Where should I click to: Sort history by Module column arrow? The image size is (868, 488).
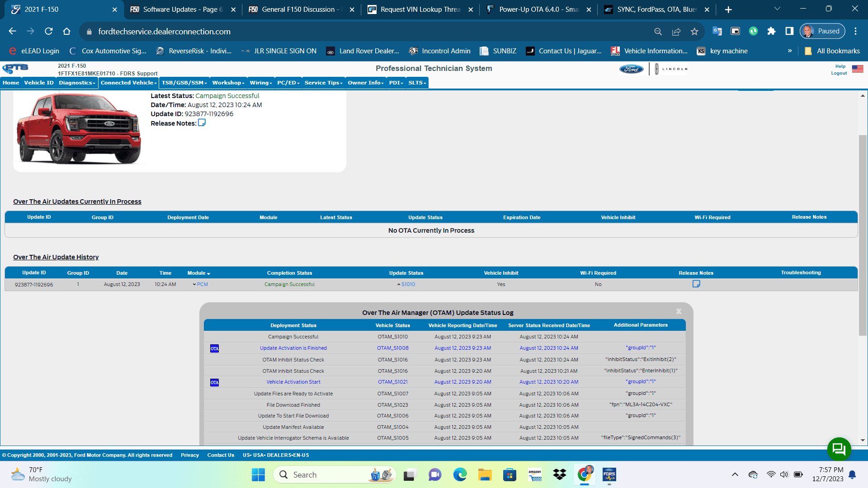(x=208, y=274)
